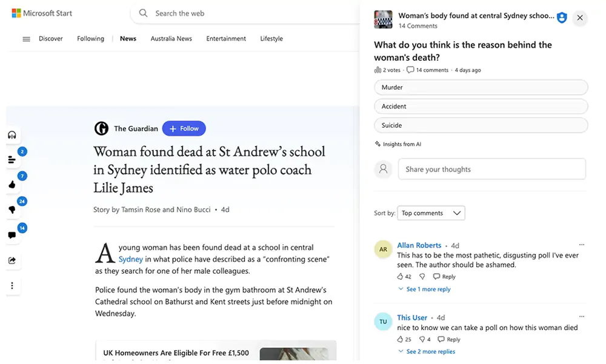Open This User's profile name link
606x364 pixels.
[x=412, y=317]
